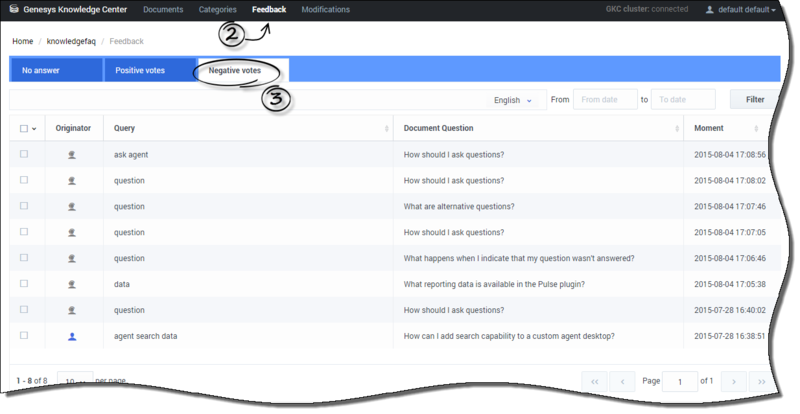Open the English language dropdown
The height and width of the screenshot is (414, 800).
513,100
